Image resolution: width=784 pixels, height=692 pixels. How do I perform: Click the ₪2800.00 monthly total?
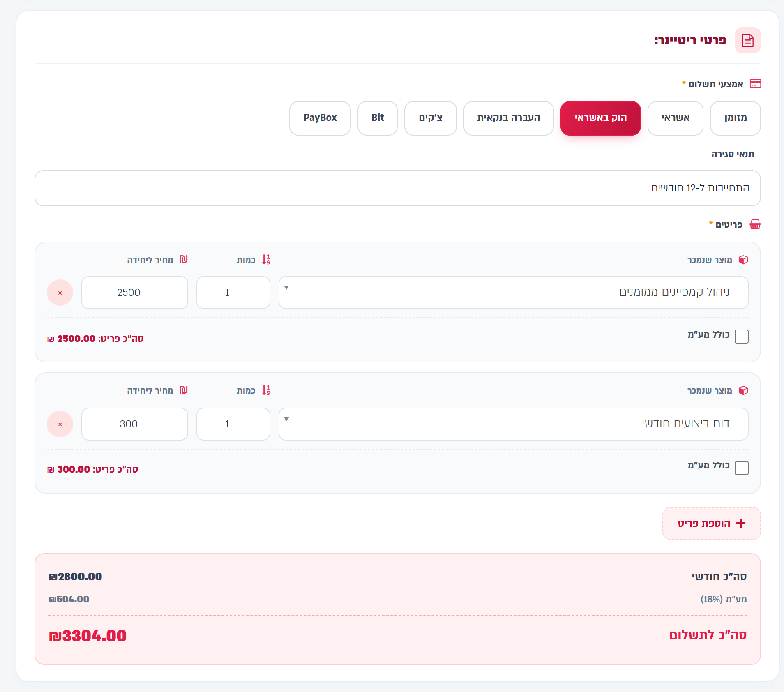(75, 577)
